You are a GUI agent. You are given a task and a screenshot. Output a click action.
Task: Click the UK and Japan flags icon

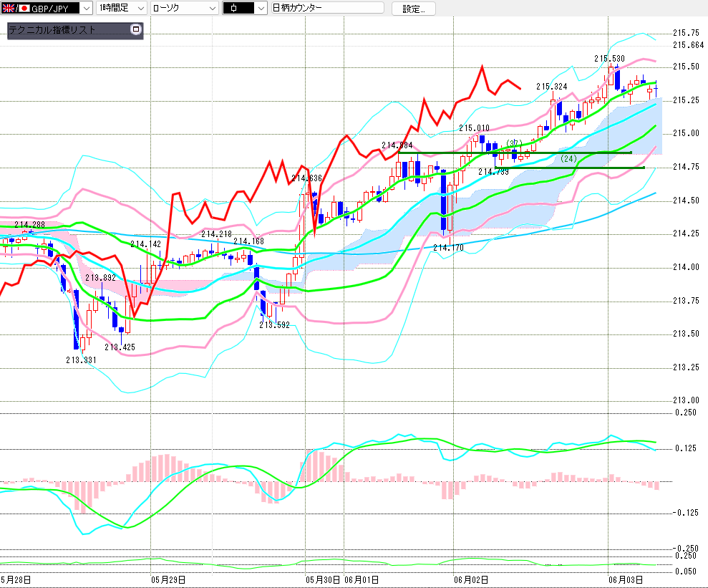pyautogui.click(x=16, y=8)
